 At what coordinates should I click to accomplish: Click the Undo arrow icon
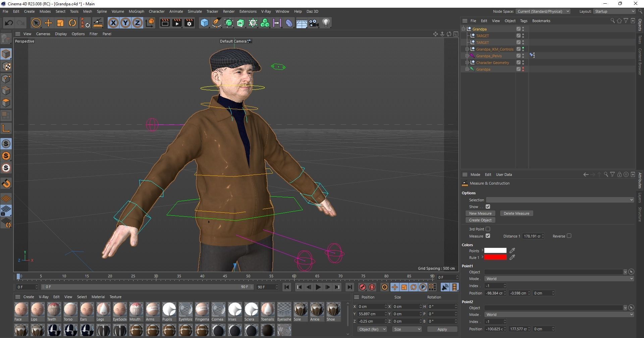click(9, 23)
